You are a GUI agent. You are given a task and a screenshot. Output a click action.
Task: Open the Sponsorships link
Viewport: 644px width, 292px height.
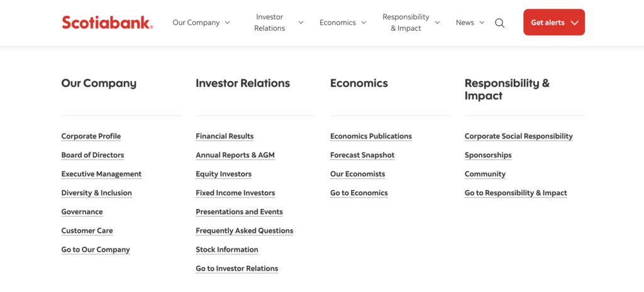pos(488,155)
